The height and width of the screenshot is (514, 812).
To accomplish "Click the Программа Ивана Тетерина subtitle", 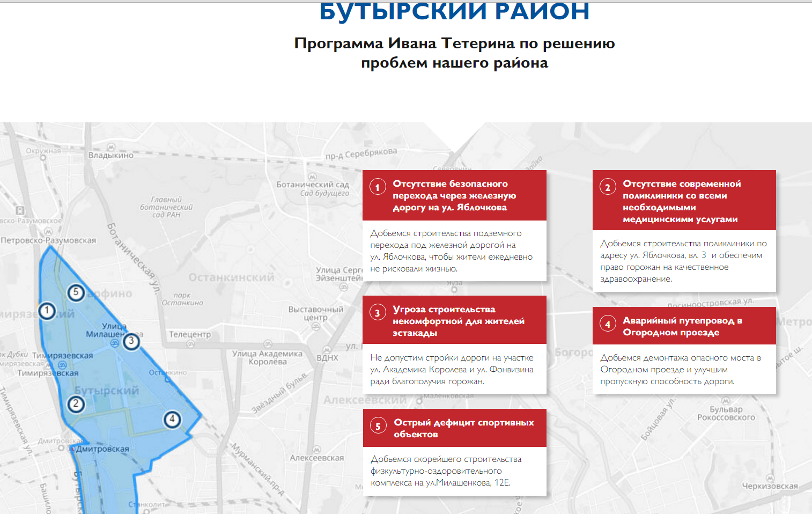I will pyautogui.click(x=454, y=53).
